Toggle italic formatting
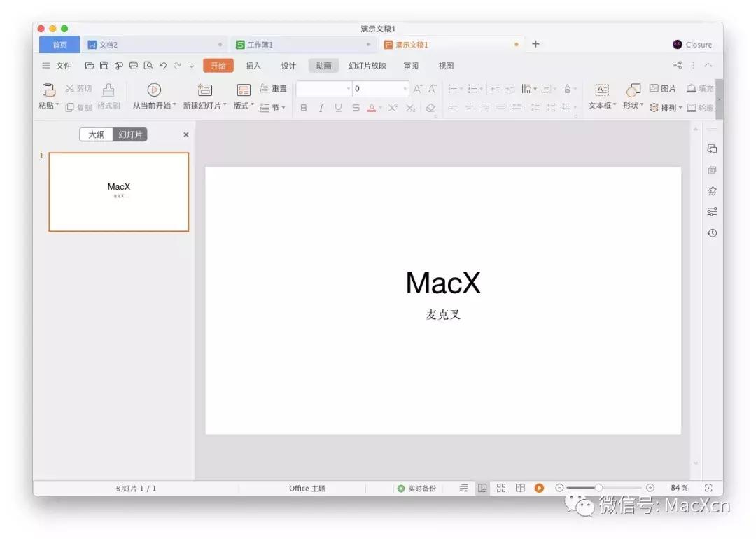The width and height of the screenshot is (756, 539). coord(321,107)
